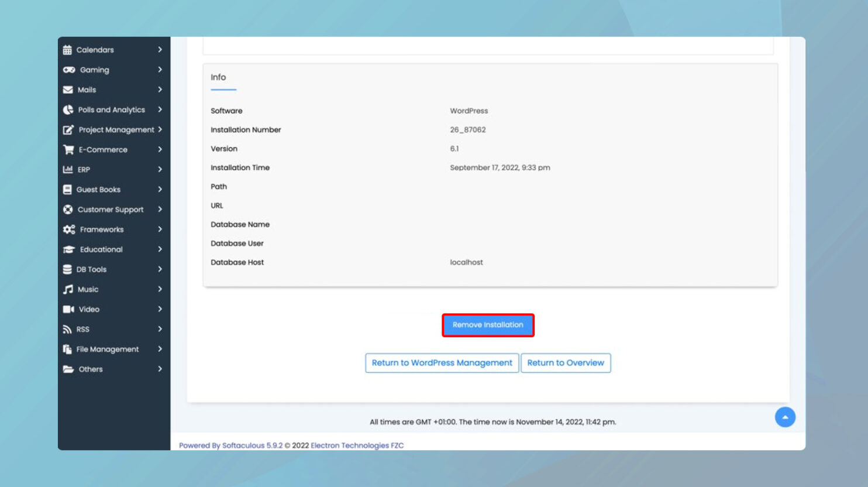Click the scroll-to-top arrow

tap(785, 417)
